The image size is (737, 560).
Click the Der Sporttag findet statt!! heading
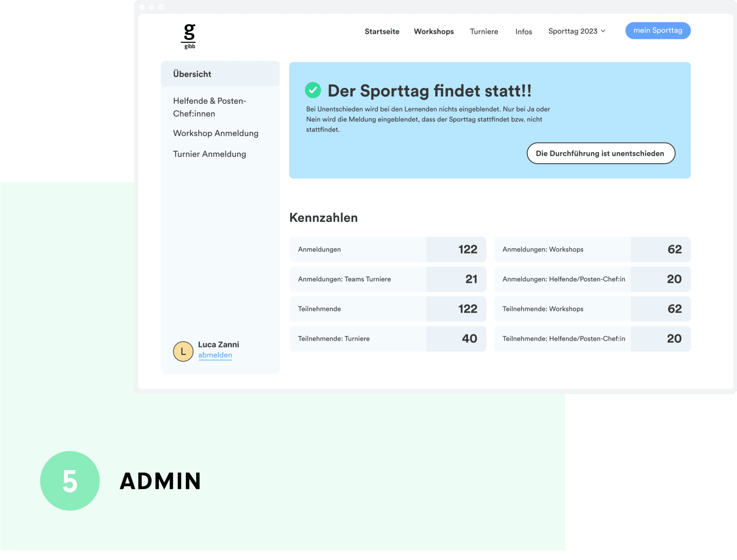[x=429, y=91]
